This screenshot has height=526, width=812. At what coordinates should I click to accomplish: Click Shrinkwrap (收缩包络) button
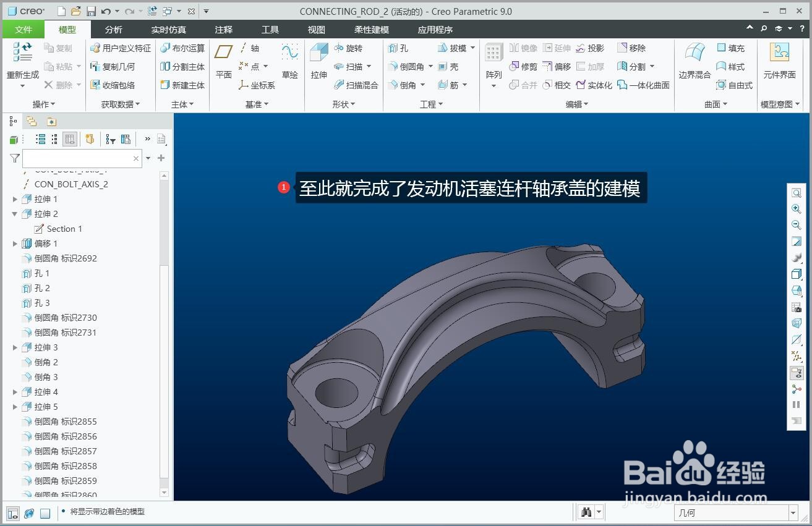point(113,85)
